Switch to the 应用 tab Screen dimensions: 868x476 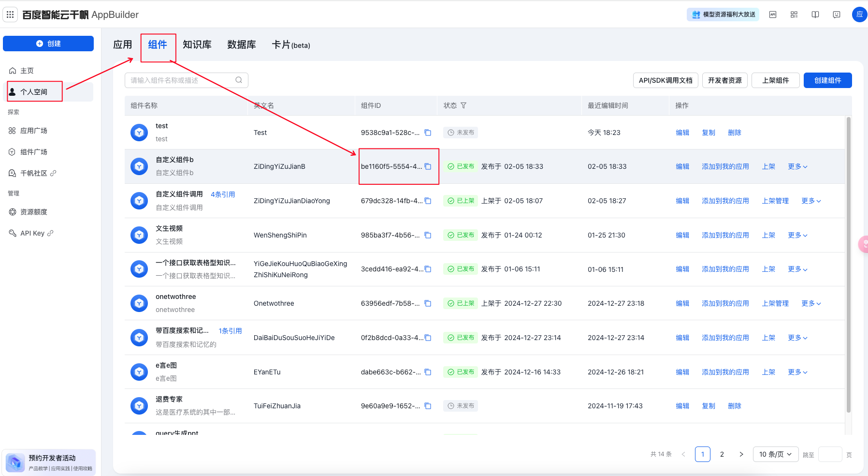tap(123, 45)
